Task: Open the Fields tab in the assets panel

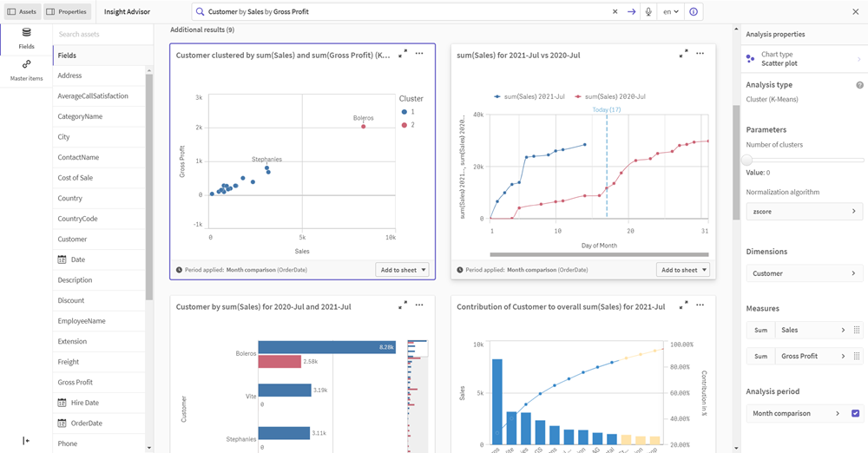Action: 26,39
